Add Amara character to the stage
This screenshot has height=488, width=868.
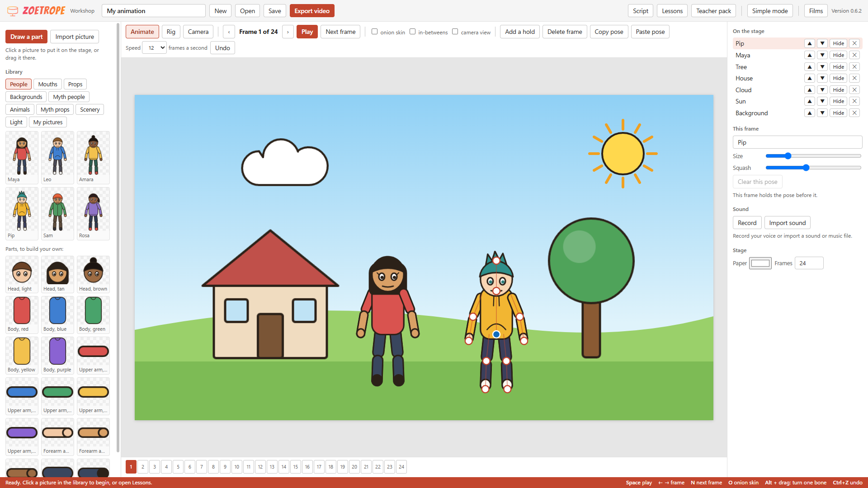[x=93, y=157]
